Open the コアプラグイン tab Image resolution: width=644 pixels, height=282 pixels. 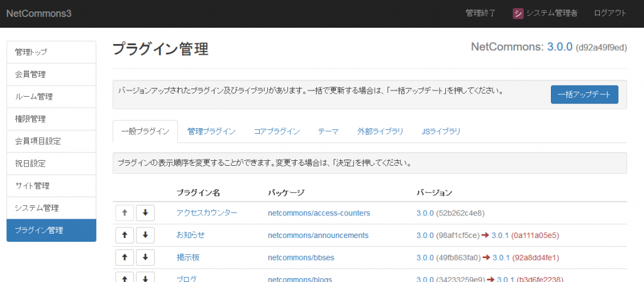coord(277,131)
